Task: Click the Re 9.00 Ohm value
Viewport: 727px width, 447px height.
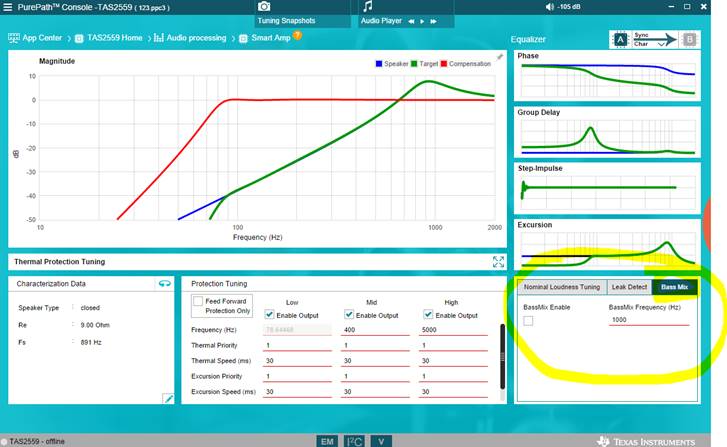Action: (95, 325)
